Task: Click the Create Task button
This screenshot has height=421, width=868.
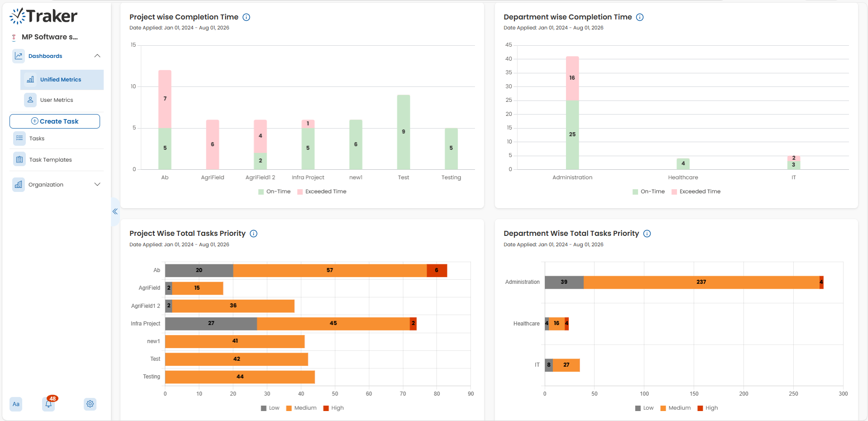Action: (55, 121)
